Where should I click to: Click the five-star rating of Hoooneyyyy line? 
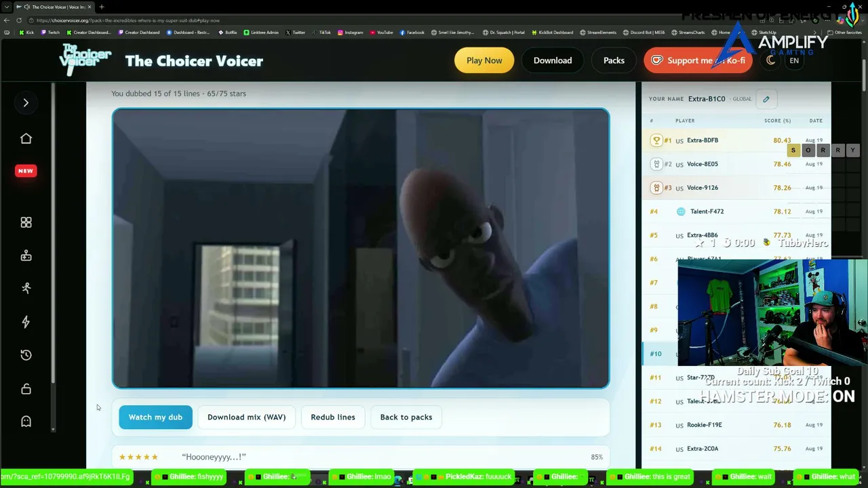coord(138,457)
